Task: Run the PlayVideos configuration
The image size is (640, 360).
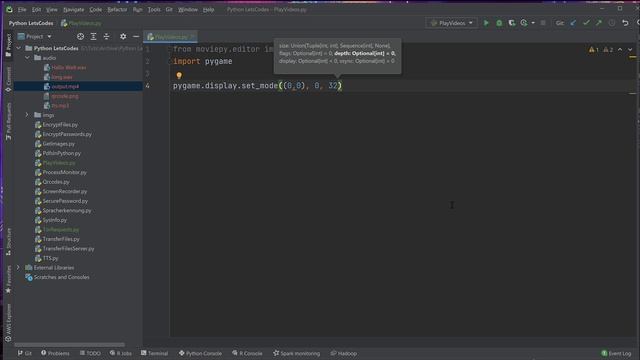Action: click(x=486, y=23)
